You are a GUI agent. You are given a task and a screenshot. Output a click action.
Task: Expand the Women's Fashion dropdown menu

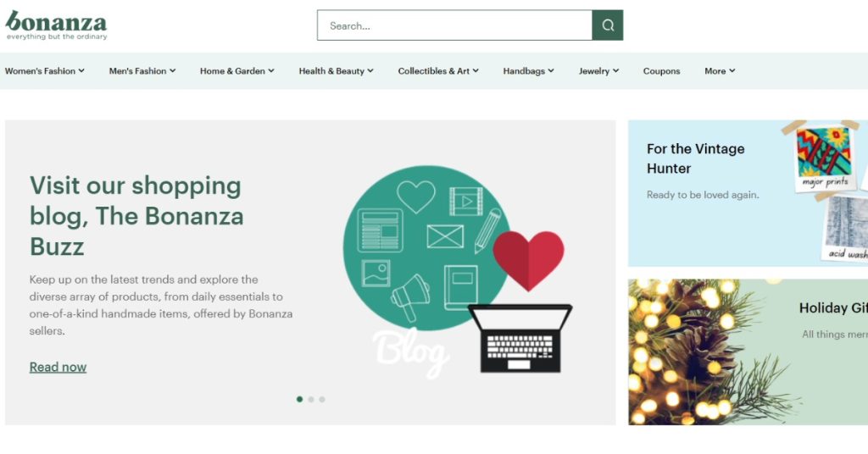[x=45, y=71]
